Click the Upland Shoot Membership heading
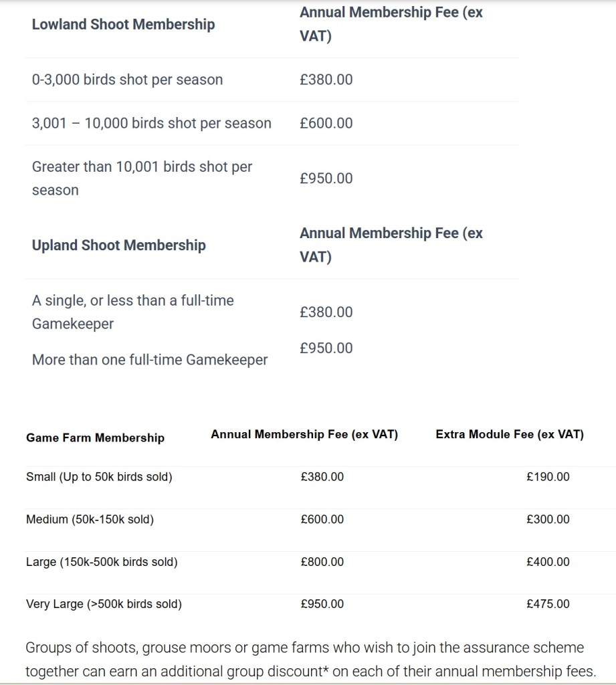This screenshot has height=685, width=616. pyautogui.click(x=118, y=246)
